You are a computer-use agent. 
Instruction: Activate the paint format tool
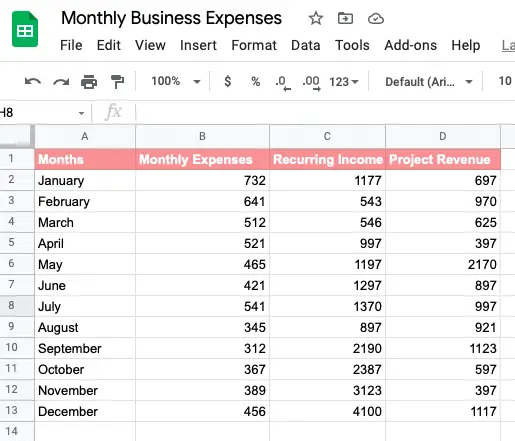(117, 82)
